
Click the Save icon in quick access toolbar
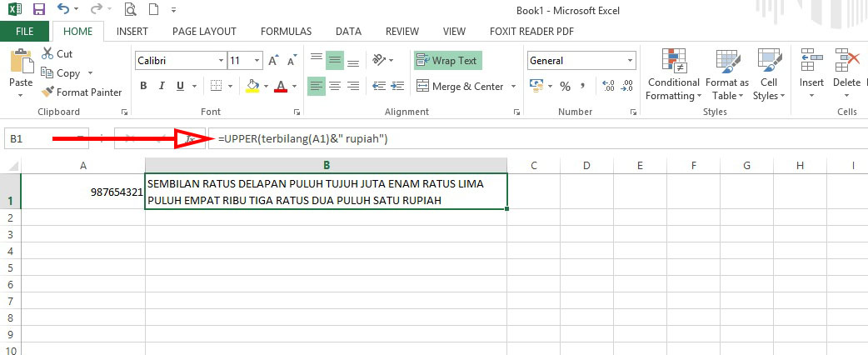pyautogui.click(x=39, y=9)
